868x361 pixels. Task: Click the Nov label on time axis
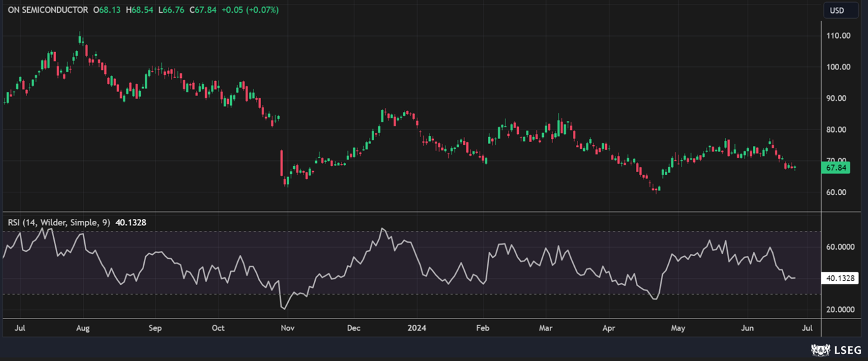tap(287, 328)
